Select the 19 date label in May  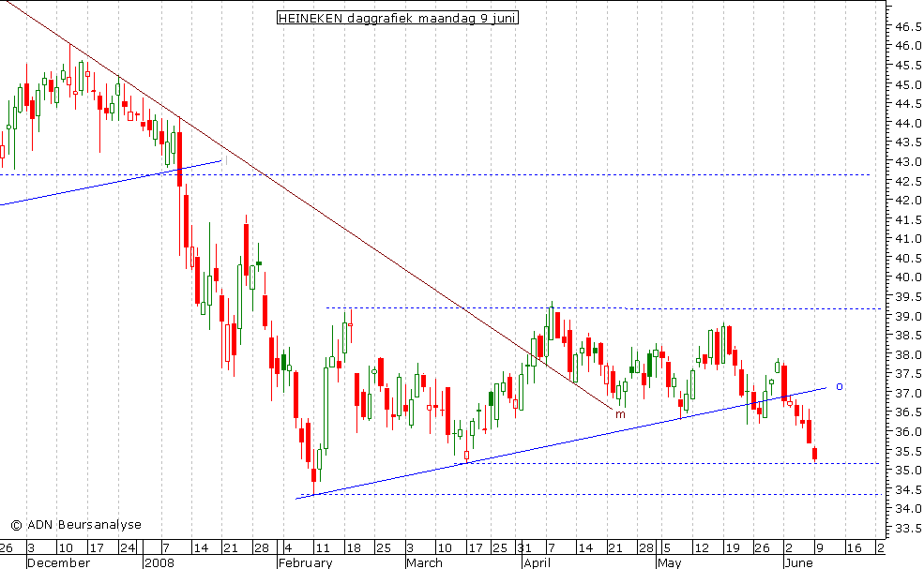tap(733, 547)
